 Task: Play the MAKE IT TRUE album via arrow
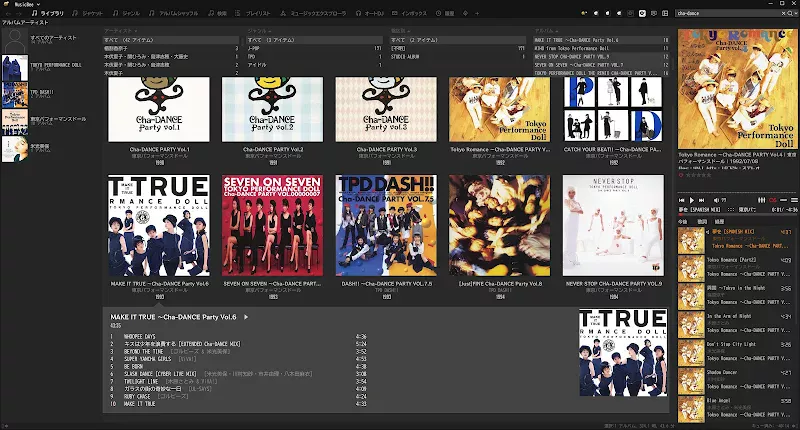click(246, 317)
